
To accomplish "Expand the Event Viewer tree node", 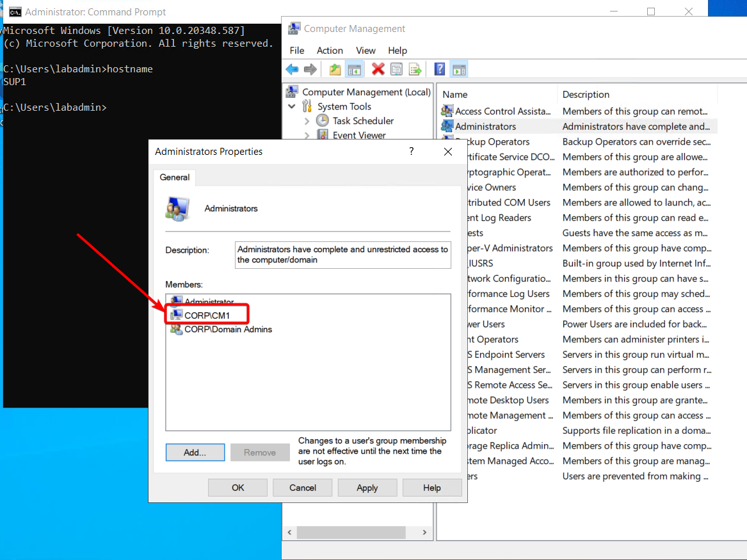I will (x=307, y=135).
